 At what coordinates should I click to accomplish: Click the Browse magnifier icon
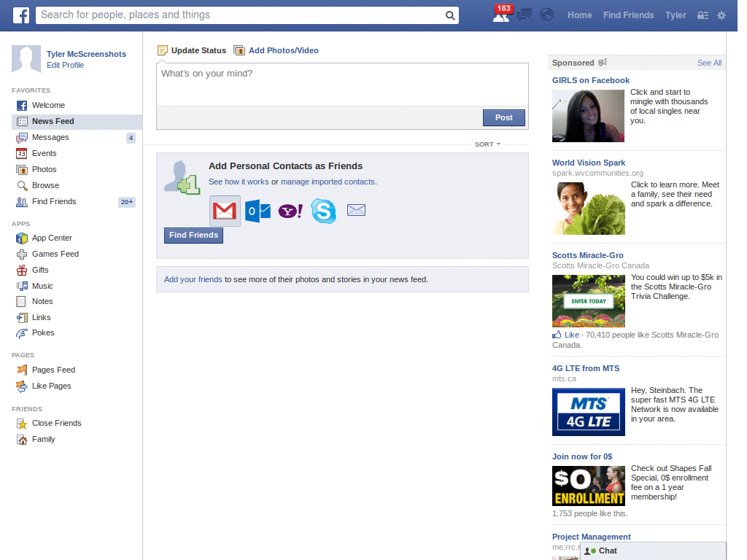coord(22,186)
